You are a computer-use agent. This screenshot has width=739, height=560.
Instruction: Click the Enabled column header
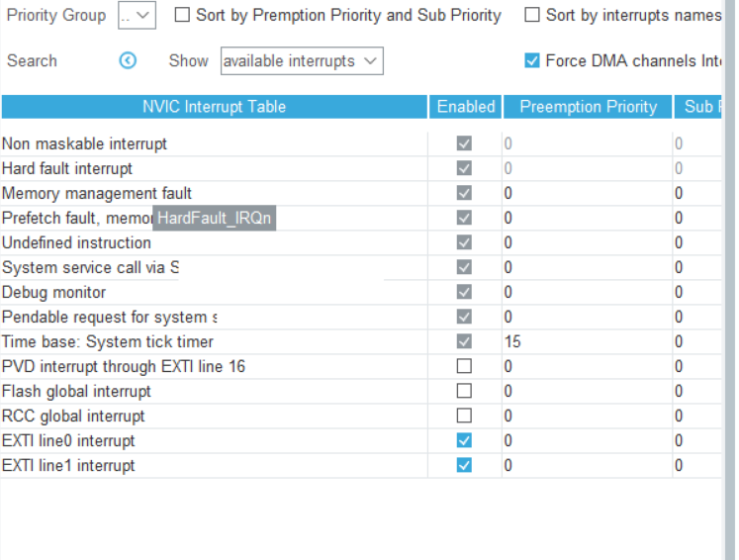[465, 107]
